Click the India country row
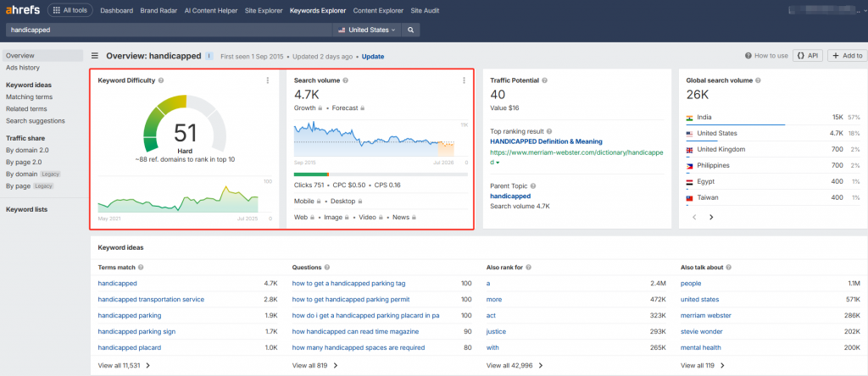The width and height of the screenshot is (868, 376). tap(773, 117)
